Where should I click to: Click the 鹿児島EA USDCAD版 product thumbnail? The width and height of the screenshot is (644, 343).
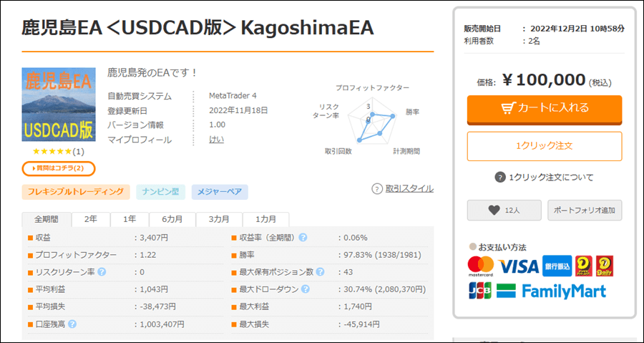pyautogui.click(x=59, y=105)
